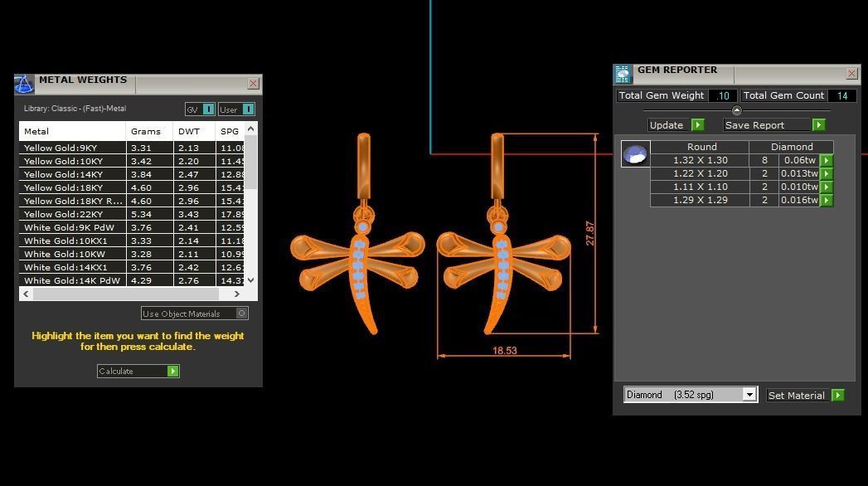Click green arrow for 1.32 X 1.30 row
Screen dimensions: 868x486
click(x=826, y=161)
